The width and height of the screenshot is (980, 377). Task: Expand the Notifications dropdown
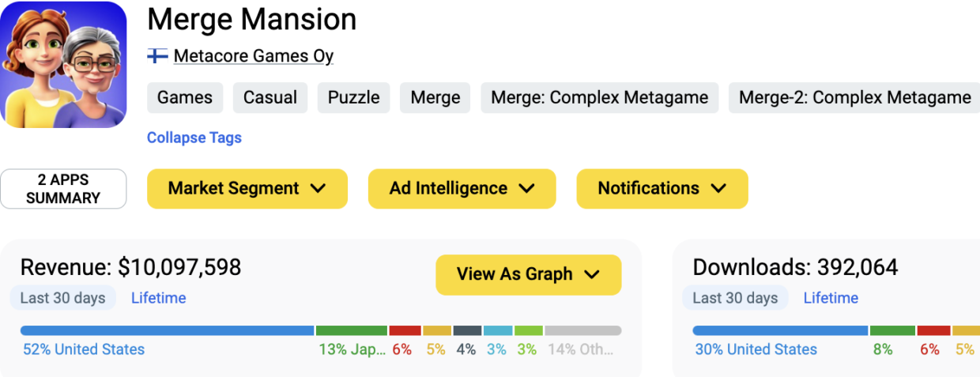point(661,189)
